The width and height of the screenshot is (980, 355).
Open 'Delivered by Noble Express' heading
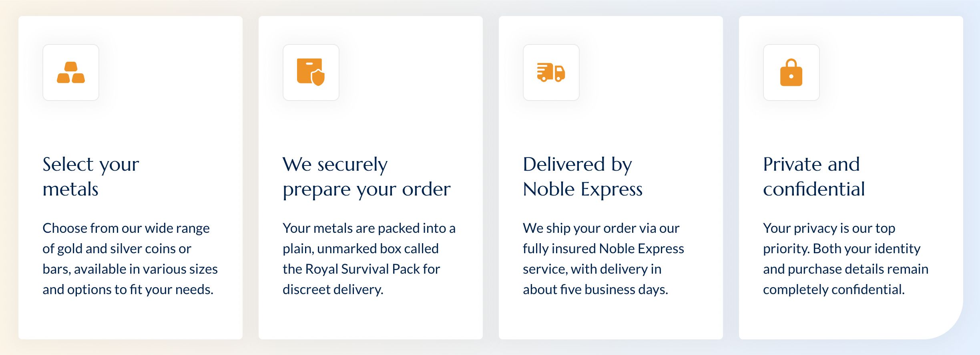[x=582, y=176]
